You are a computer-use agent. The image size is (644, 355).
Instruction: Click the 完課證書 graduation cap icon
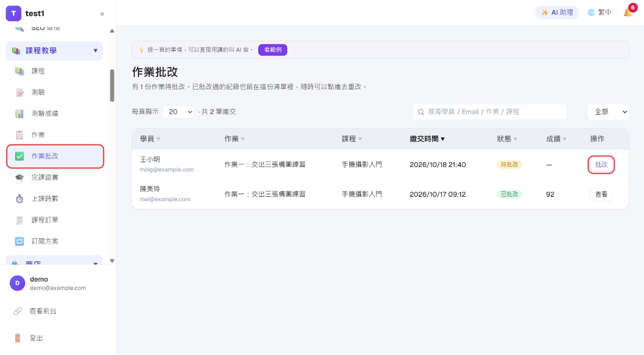coord(19,178)
